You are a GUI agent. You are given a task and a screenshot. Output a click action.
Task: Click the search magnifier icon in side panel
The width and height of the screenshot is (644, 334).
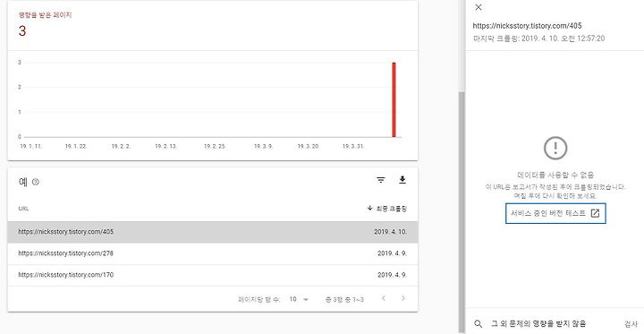(x=478, y=324)
